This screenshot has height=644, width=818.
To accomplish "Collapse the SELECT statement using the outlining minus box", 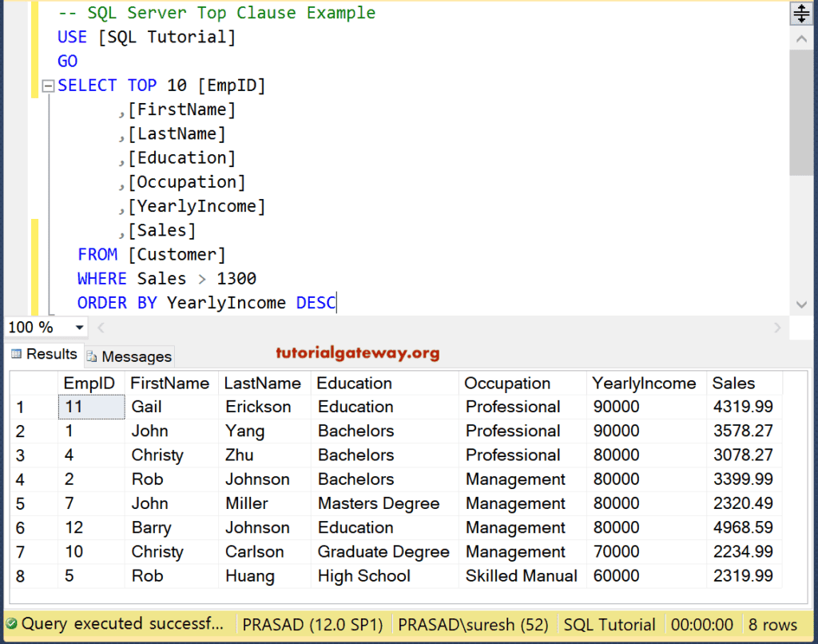I will point(47,85).
